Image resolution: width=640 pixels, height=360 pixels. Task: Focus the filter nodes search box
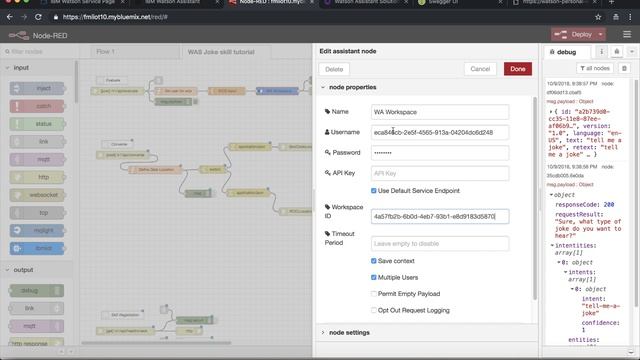coord(38,52)
